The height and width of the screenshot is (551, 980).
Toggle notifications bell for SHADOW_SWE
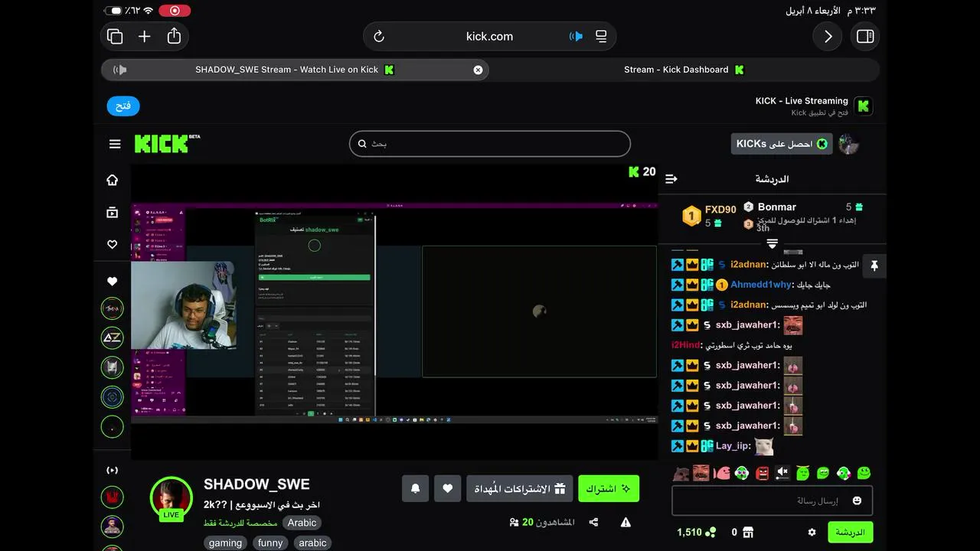point(415,488)
